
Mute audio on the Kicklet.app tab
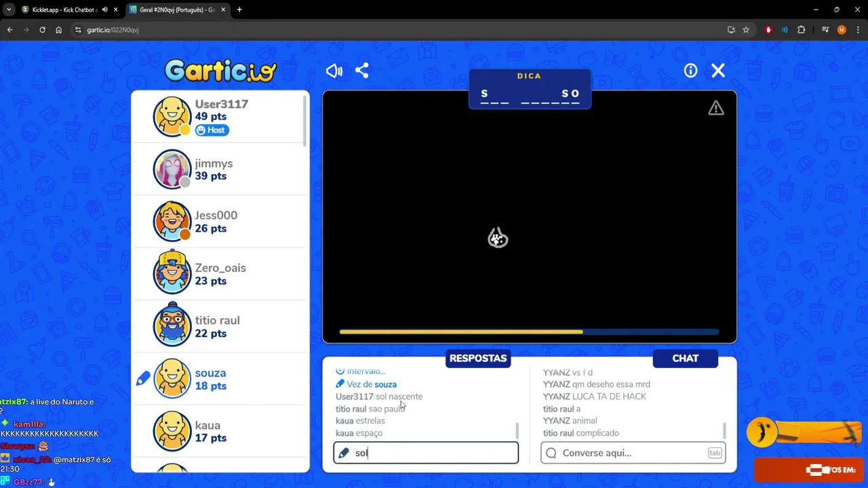tap(104, 9)
